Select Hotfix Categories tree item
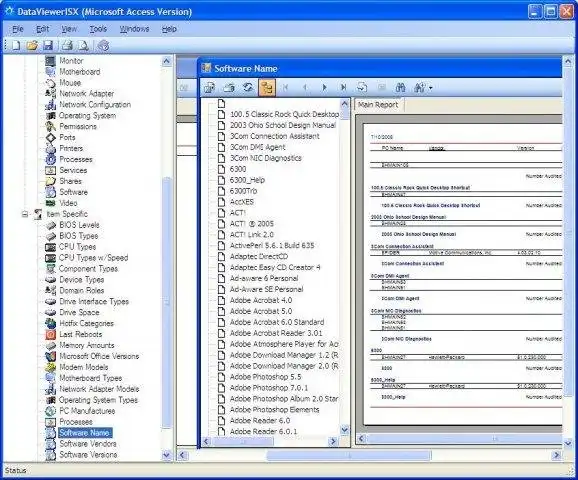Screen dimensions: 578x480 coord(86,323)
